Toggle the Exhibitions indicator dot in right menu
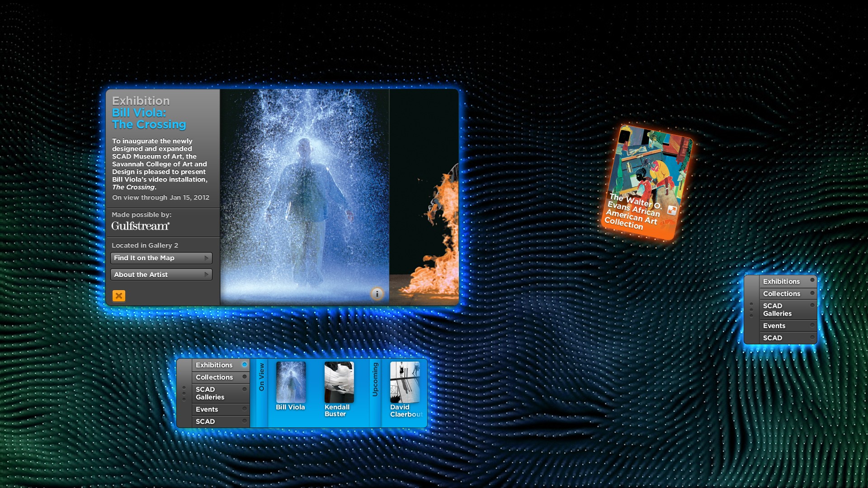The height and width of the screenshot is (488, 868). click(812, 281)
